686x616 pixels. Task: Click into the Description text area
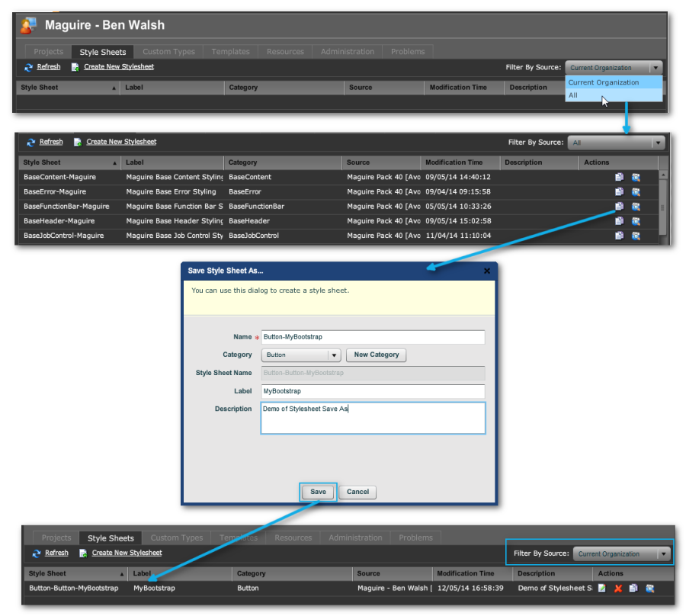[x=373, y=418]
